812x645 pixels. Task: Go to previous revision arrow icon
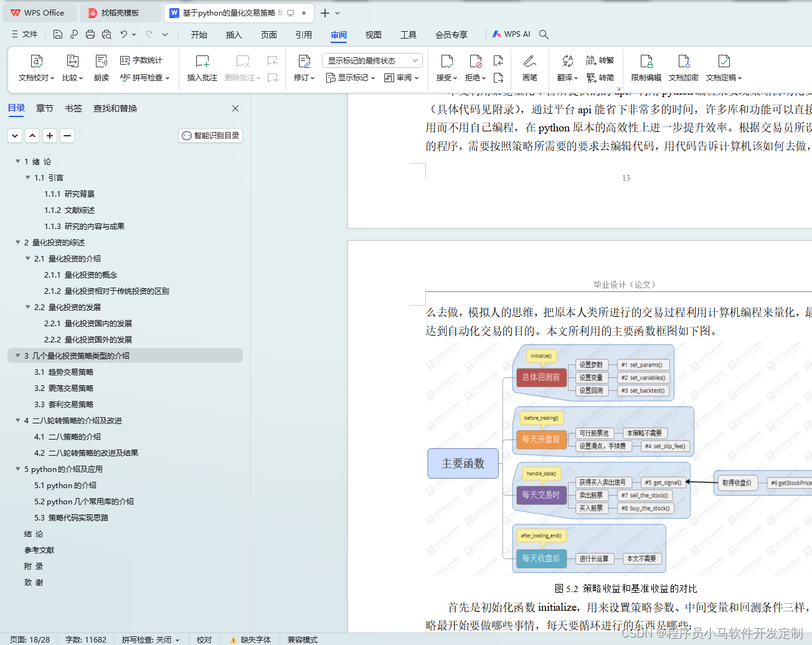[x=498, y=60]
